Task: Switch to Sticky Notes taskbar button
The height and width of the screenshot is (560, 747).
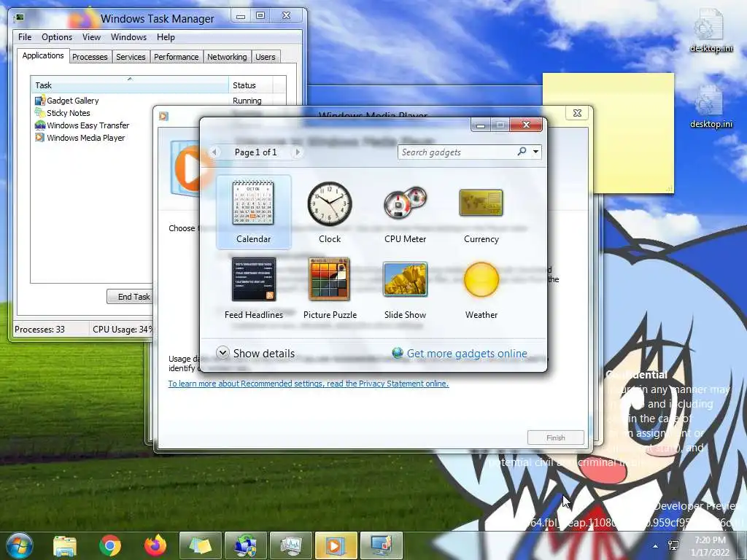Action: 200,545
